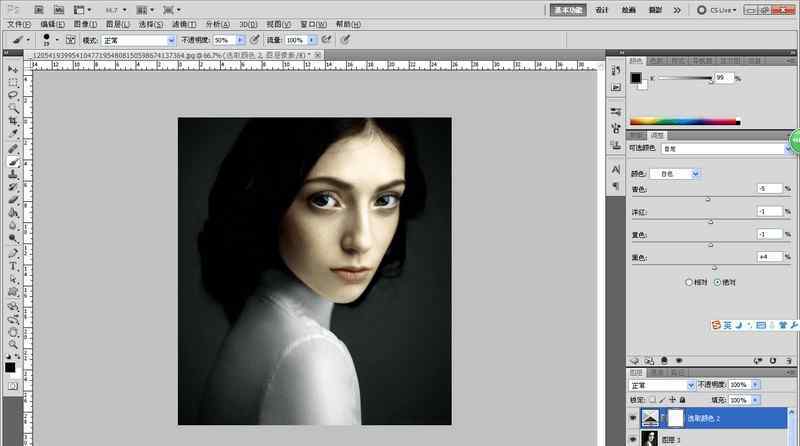Select the 相对 (Relative) radio button
The height and width of the screenshot is (446, 800).
[x=688, y=282]
